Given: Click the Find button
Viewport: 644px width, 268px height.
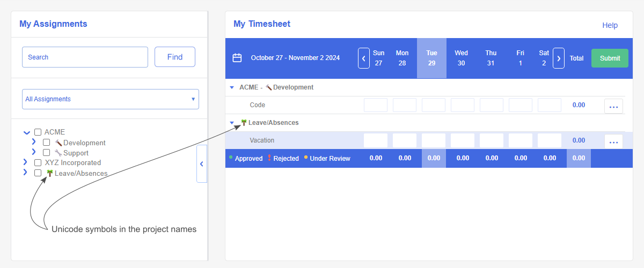Looking at the screenshot, I should 175,57.
